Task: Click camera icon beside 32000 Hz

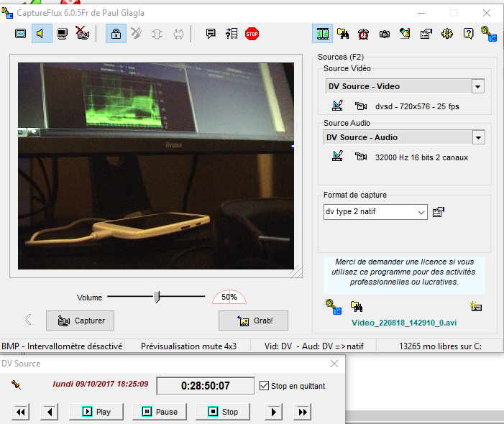Action: pos(361,157)
